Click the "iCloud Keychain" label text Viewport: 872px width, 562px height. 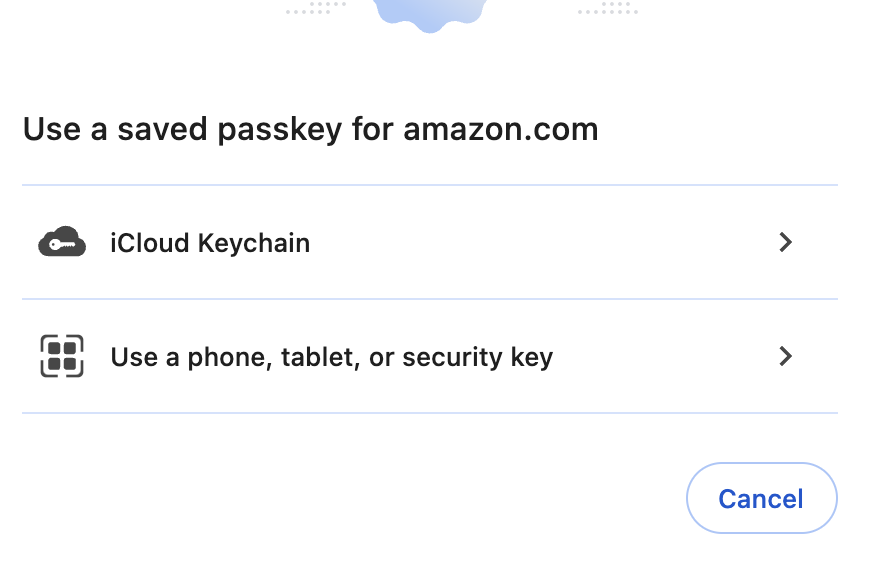click(210, 243)
